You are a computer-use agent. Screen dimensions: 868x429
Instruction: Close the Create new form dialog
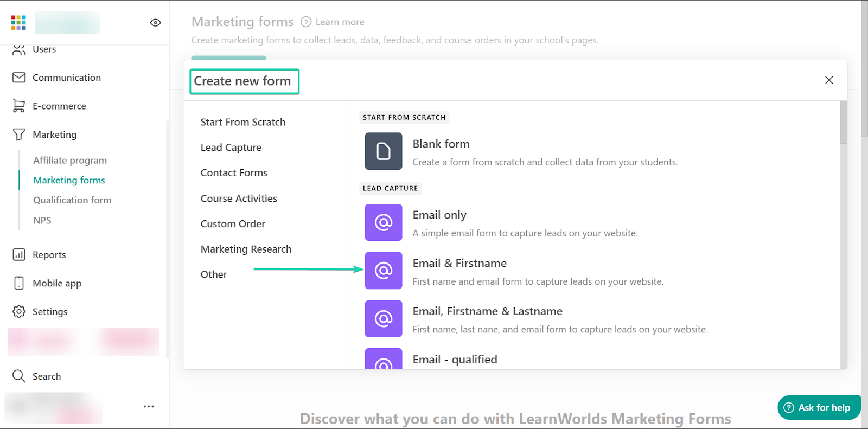point(829,80)
